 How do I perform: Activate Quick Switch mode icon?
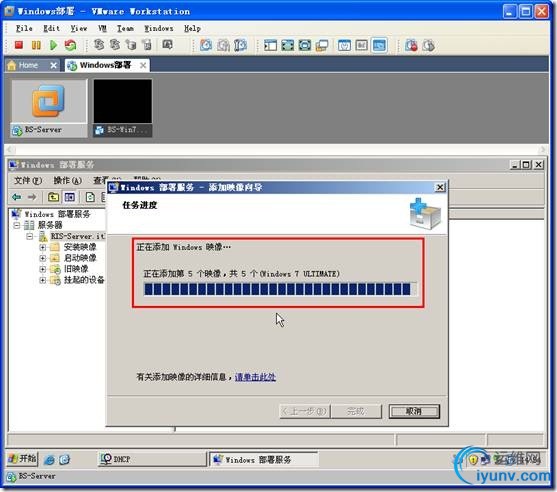305,45
